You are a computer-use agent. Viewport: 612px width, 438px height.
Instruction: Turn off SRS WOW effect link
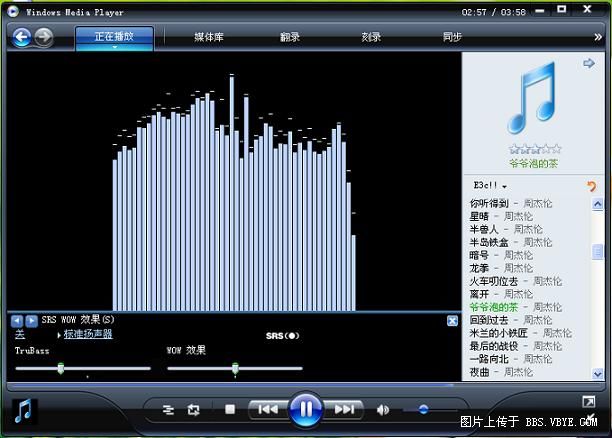(20, 334)
